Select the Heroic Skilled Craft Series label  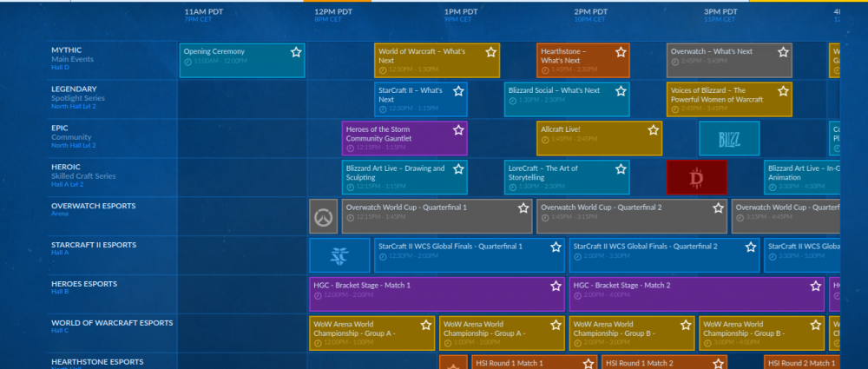[x=83, y=175]
